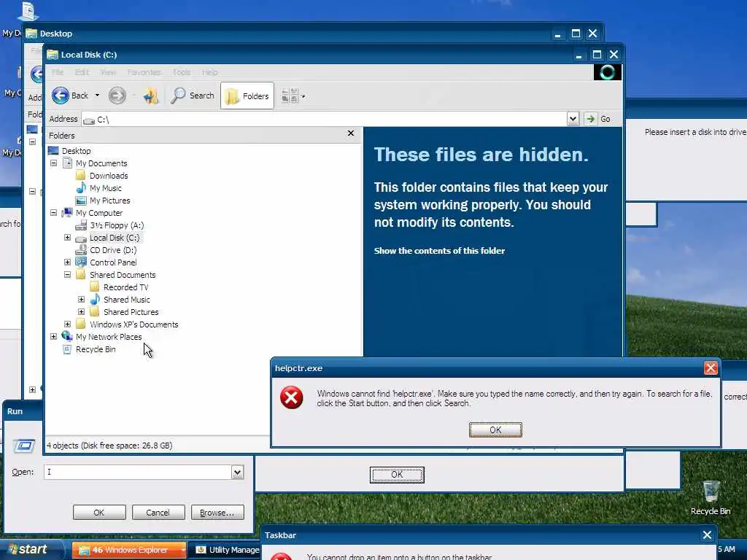Image resolution: width=747 pixels, height=560 pixels.
Task: Click the red error icon in helpctr.exe dialog
Action: coord(292,397)
